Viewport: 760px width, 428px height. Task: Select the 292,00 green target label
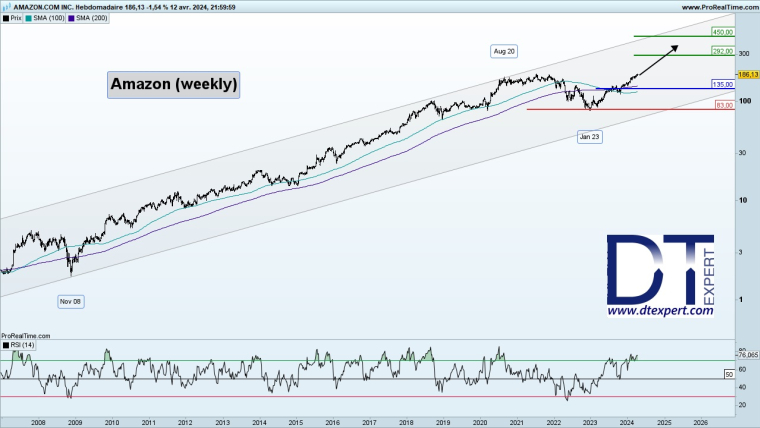point(723,50)
